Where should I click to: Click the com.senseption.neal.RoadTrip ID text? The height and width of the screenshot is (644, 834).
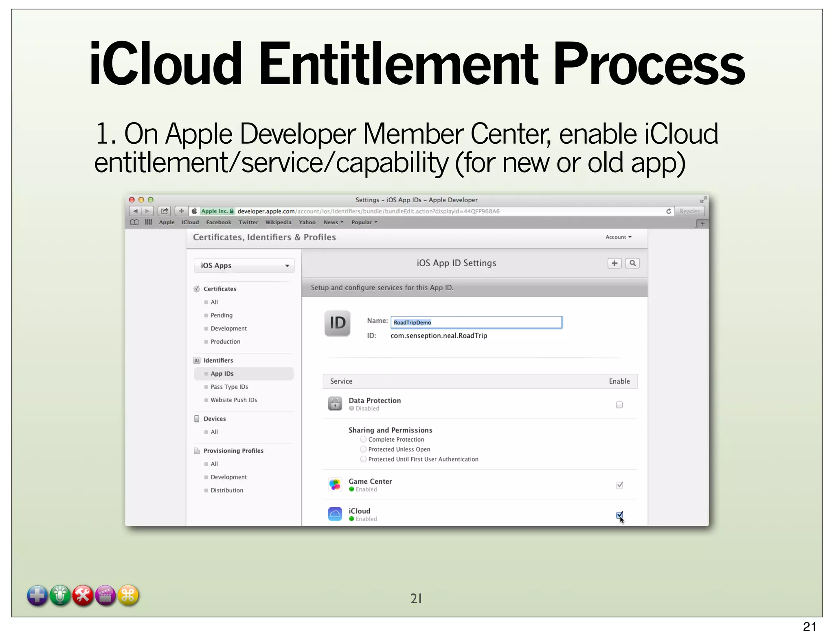[439, 335]
